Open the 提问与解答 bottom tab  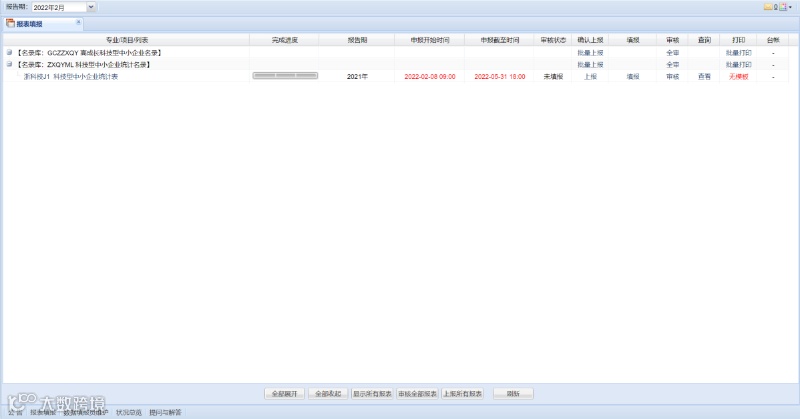(165, 412)
